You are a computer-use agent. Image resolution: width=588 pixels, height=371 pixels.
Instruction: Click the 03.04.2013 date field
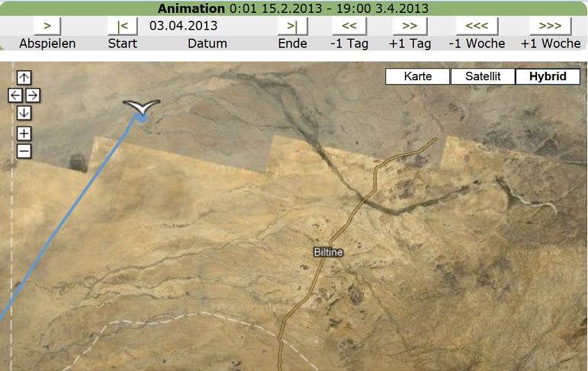pos(183,25)
